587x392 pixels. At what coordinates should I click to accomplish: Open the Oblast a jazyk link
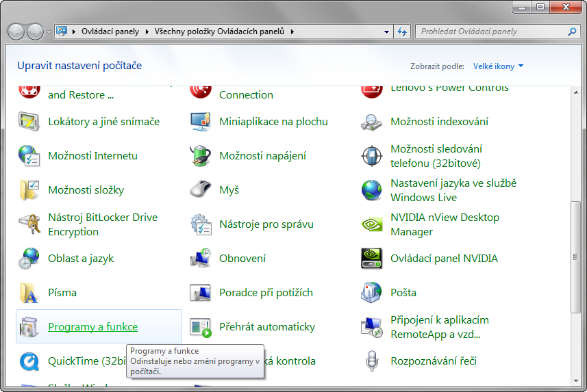click(81, 259)
